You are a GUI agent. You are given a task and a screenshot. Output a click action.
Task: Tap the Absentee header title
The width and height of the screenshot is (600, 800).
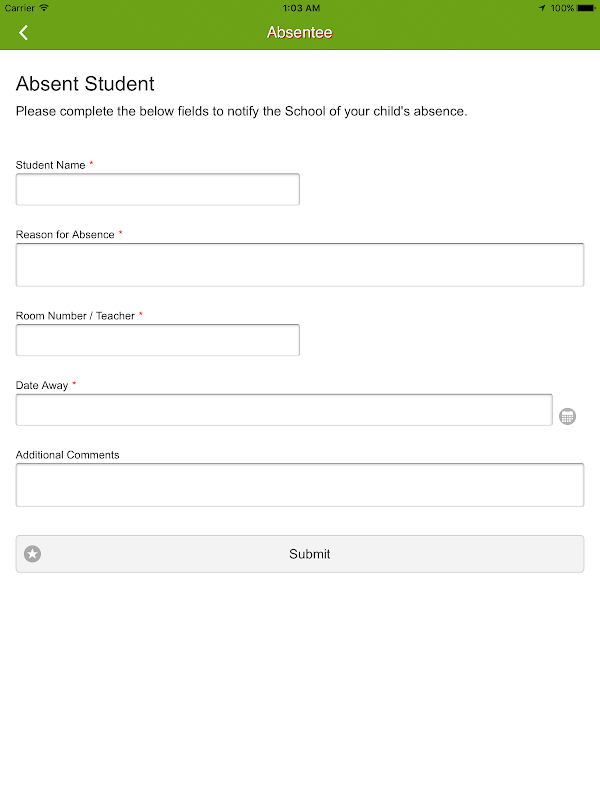point(300,33)
